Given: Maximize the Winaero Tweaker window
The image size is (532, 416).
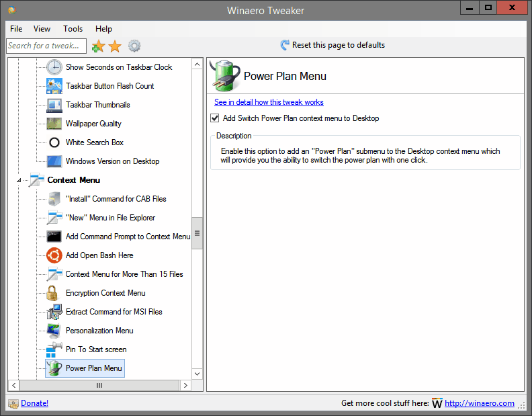Looking at the screenshot, I should [488, 7].
